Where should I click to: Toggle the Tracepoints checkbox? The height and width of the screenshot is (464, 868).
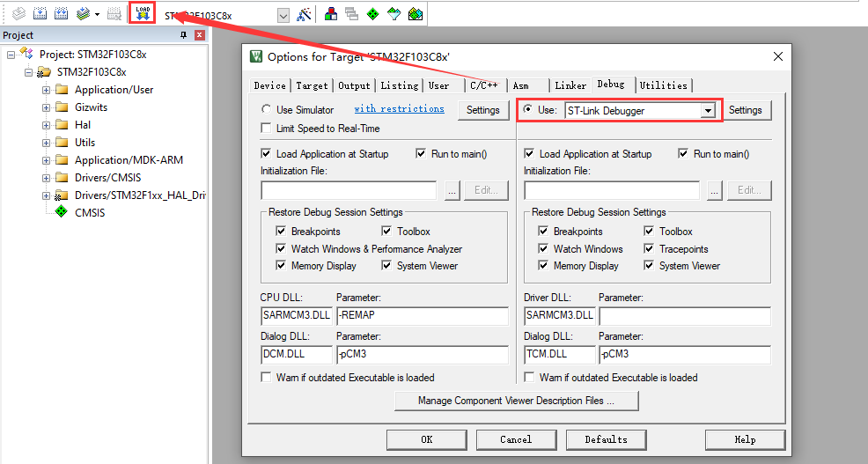click(649, 248)
